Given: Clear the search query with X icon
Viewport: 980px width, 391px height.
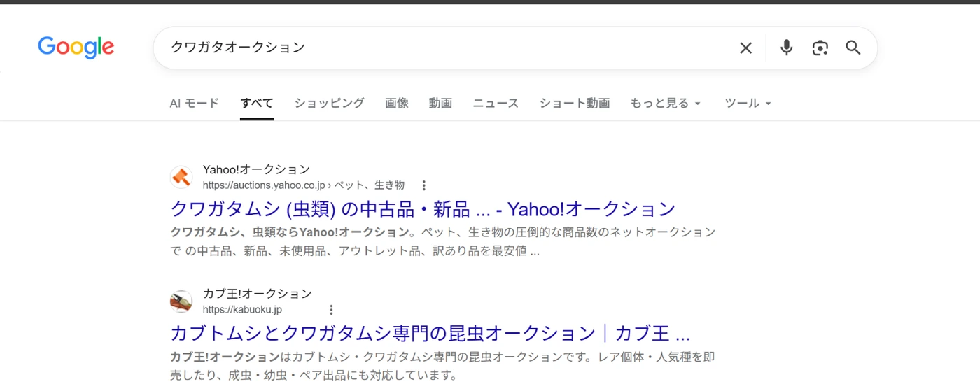Looking at the screenshot, I should click(x=745, y=48).
